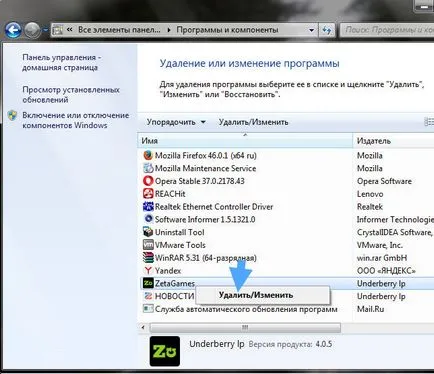Select "Realtek Ethernet Controller Driver" entry
434x374 pixels.
click(x=214, y=207)
